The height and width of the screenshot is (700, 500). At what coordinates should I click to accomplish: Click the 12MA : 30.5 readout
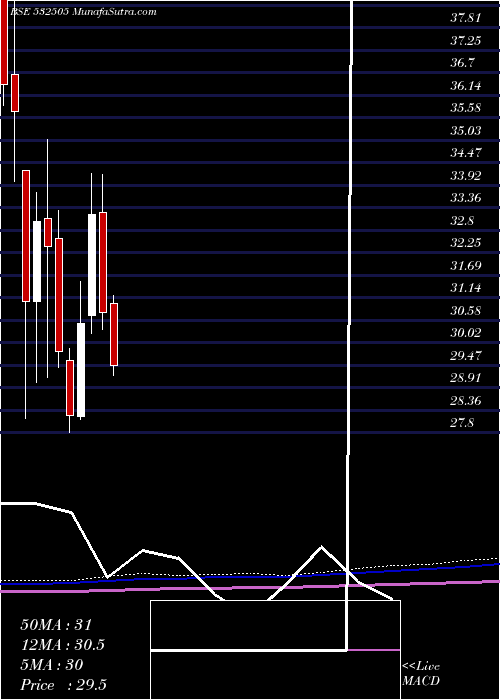coord(65,645)
